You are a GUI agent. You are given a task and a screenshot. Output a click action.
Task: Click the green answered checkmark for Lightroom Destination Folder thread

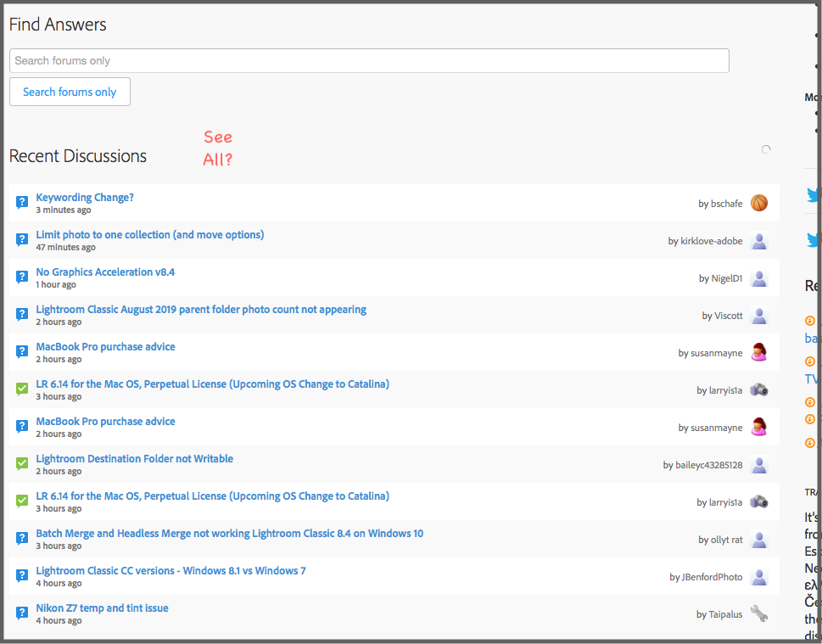pos(21,463)
